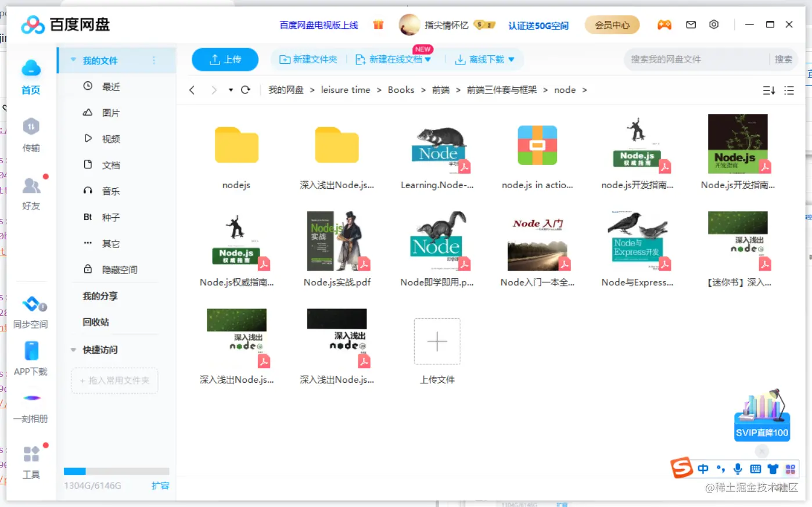Open the sort order icon
The height and width of the screenshot is (507, 812).
tap(768, 91)
